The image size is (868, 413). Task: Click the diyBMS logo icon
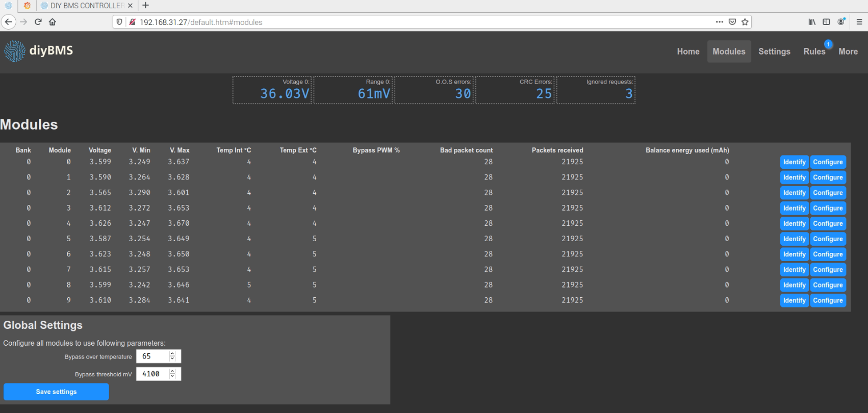[15, 51]
